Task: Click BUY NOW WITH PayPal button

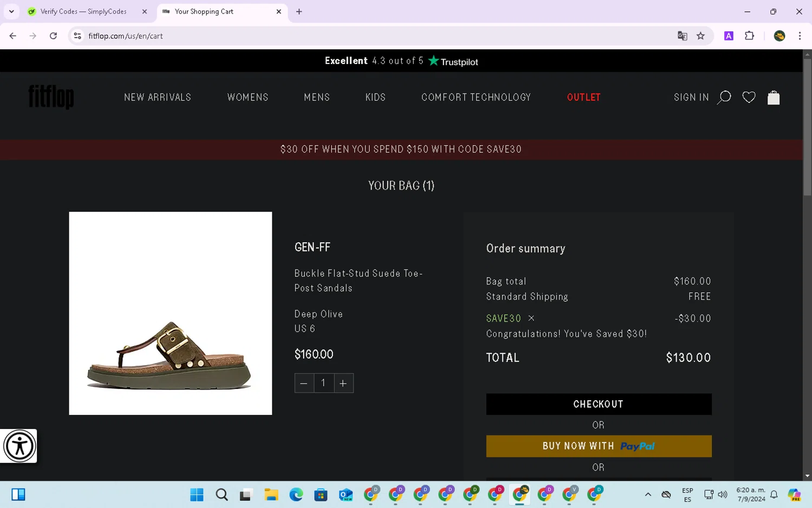Action: pyautogui.click(x=599, y=446)
